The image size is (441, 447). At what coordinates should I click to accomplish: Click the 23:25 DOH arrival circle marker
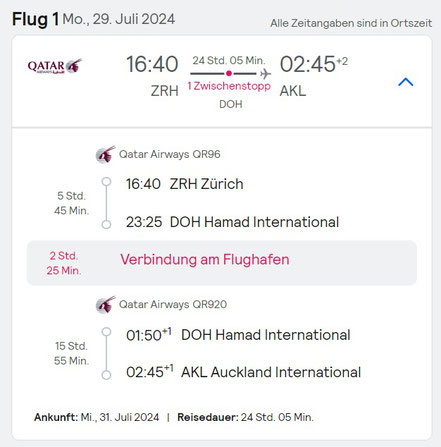(x=106, y=224)
